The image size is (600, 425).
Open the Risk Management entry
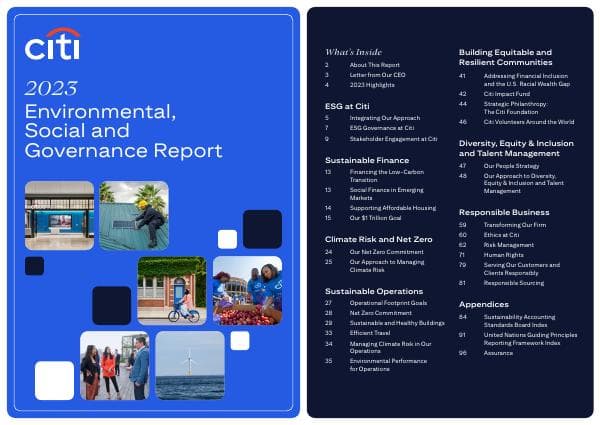[509, 245]
